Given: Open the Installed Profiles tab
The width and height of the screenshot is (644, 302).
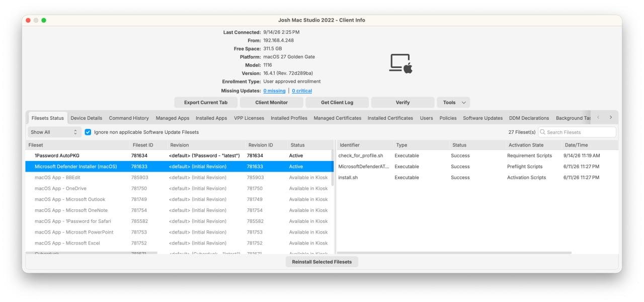Looking at the screenshot, I should 289,118.
